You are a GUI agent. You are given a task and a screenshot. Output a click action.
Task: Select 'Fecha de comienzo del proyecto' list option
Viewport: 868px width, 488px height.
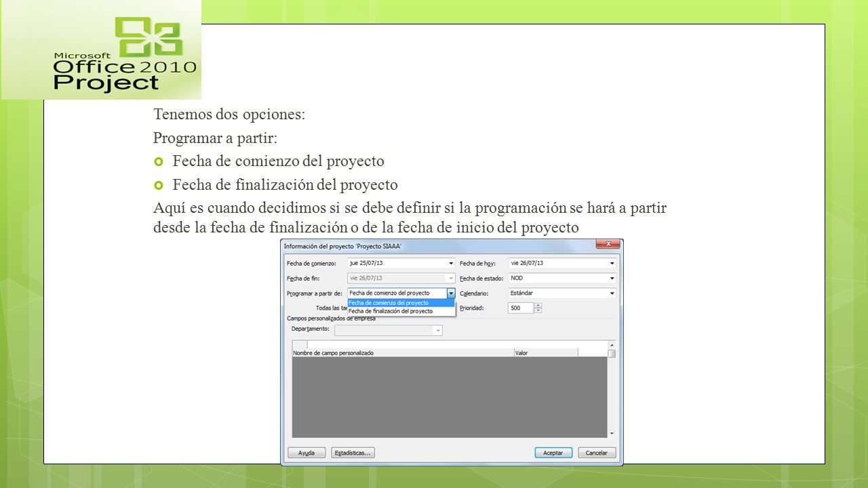coord(401,303)
